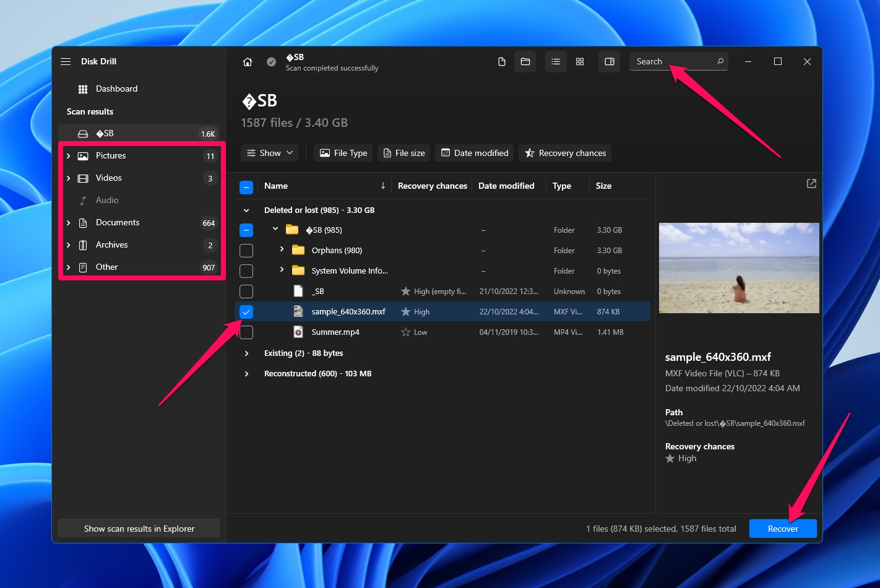Click the drive icon next to SB in sidebar
Image resolution: width=880 pixels, height=588 pixels.
click(83, 134)
